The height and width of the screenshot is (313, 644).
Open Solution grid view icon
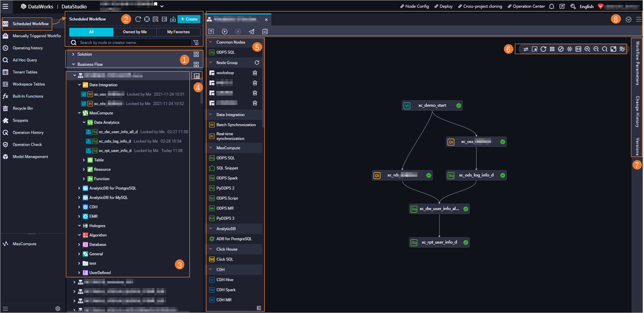[x=196, y=54]
